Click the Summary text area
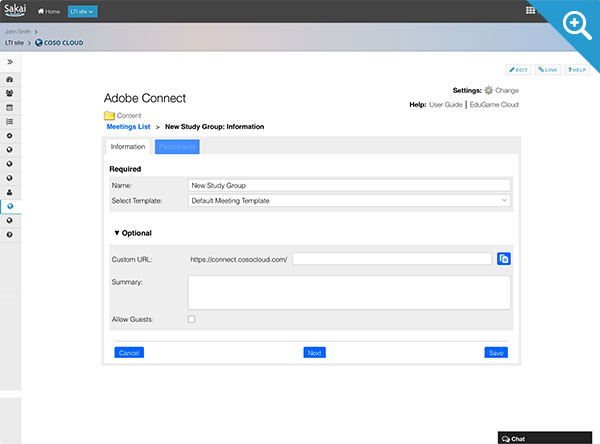The image size is (600, 444). tap(349, 292)
